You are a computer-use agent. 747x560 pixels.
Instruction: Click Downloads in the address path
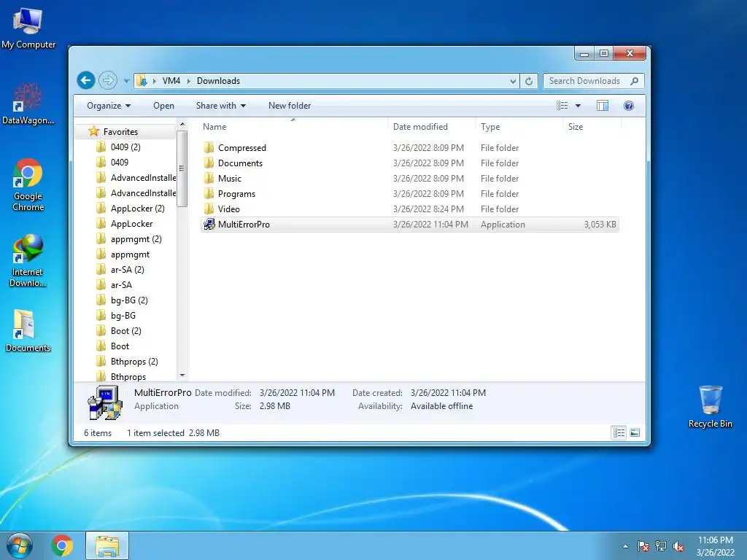[x=218, y=81]
